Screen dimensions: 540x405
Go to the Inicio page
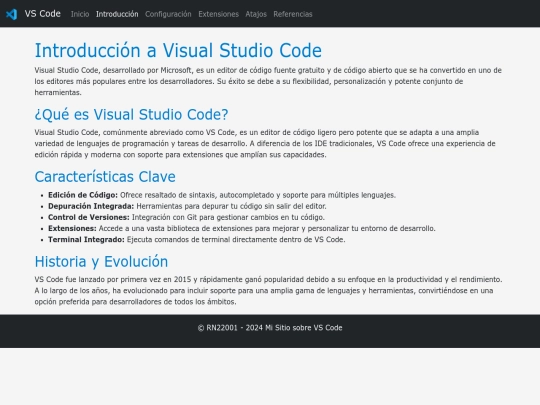[x=80, y=14]
